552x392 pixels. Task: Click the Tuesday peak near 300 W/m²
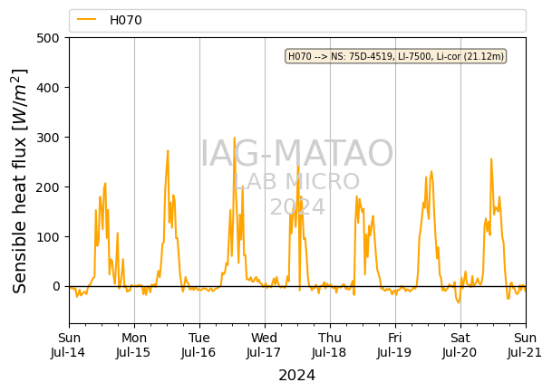click(x=235, y=139)
